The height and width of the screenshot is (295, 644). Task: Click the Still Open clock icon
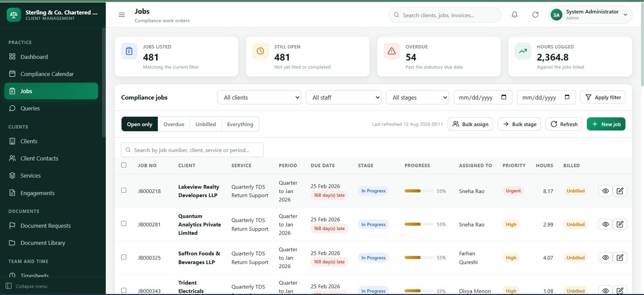260,51
